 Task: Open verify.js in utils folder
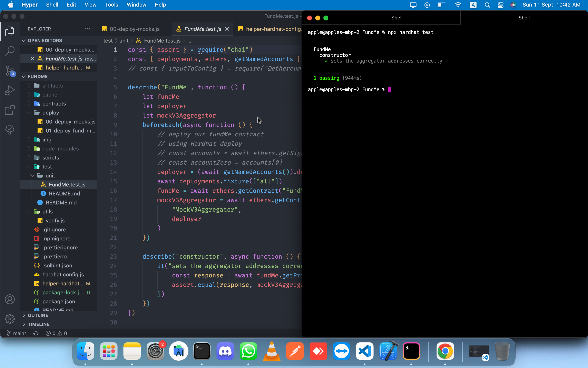(x=58, y=221)
